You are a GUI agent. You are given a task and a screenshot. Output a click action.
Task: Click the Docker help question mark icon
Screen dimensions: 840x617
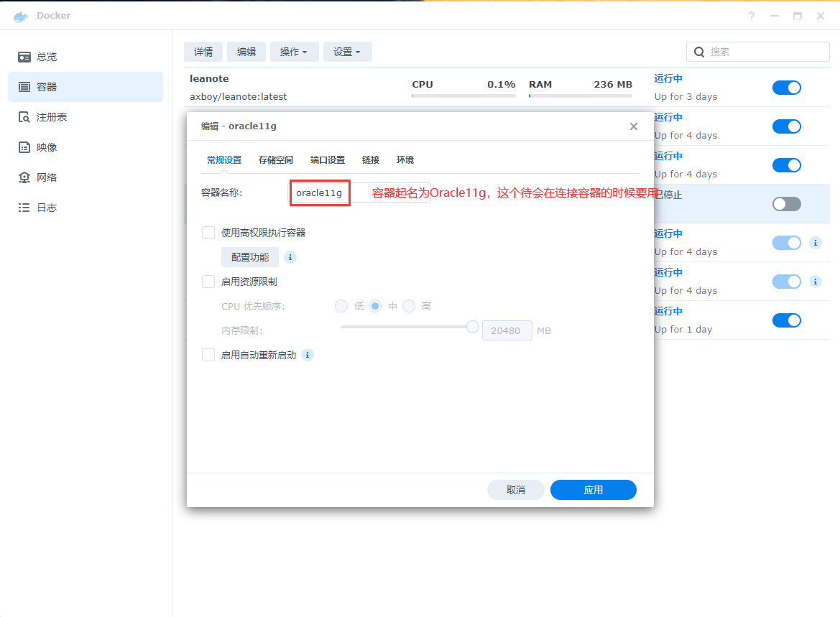(x=752, y=16)
